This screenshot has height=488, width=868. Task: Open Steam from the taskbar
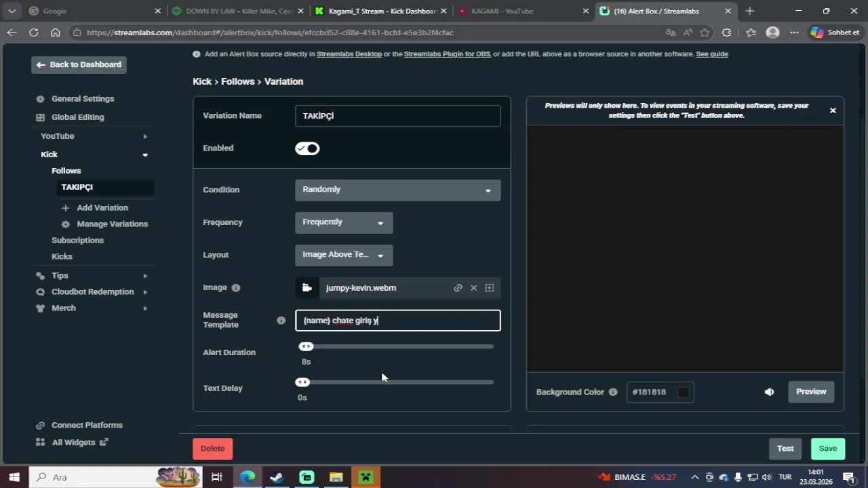click(277, 477)
